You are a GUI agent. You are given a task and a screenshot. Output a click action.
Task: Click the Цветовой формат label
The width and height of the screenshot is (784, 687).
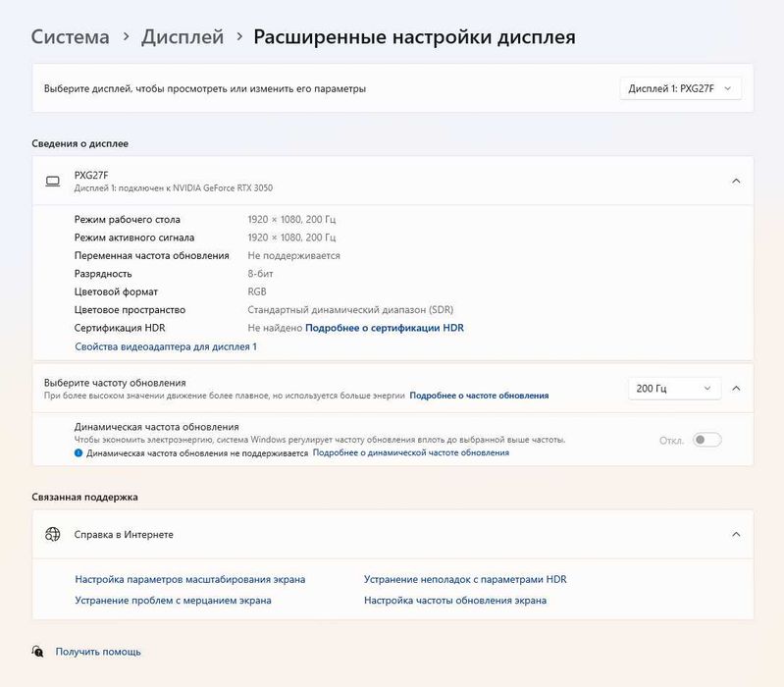coord(116,291)
